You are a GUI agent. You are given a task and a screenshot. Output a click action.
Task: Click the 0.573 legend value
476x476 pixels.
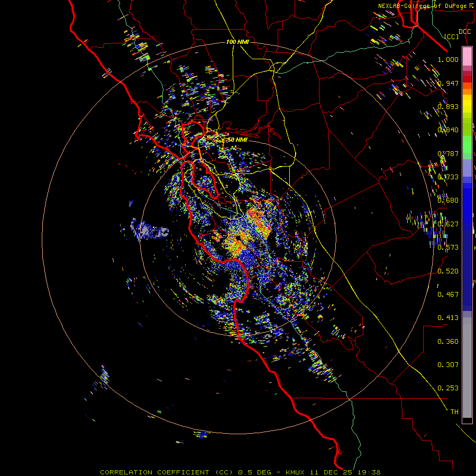pos(448,248)
